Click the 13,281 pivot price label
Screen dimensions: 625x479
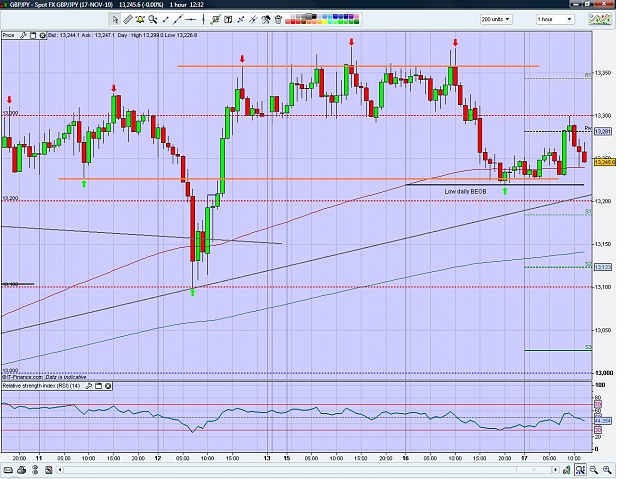tap(603, 132)
